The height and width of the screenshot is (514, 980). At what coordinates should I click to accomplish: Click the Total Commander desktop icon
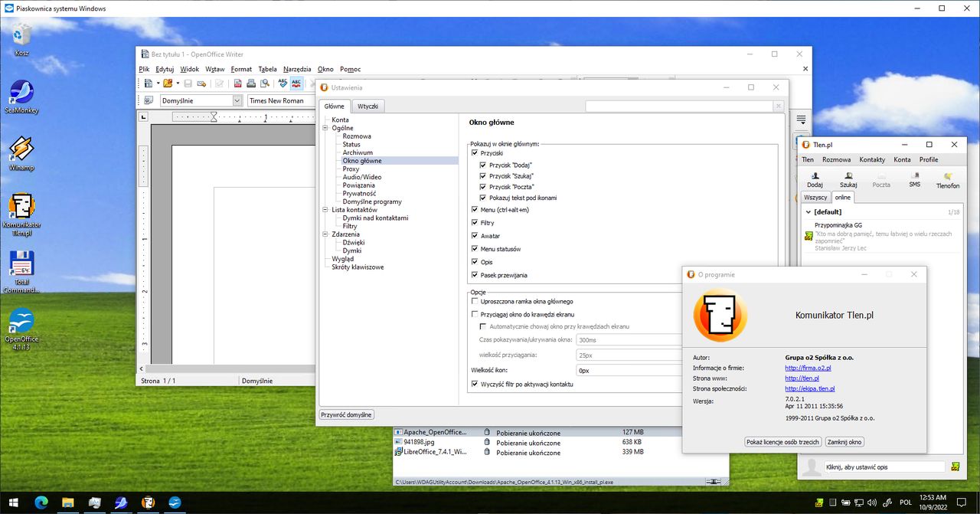21,272
